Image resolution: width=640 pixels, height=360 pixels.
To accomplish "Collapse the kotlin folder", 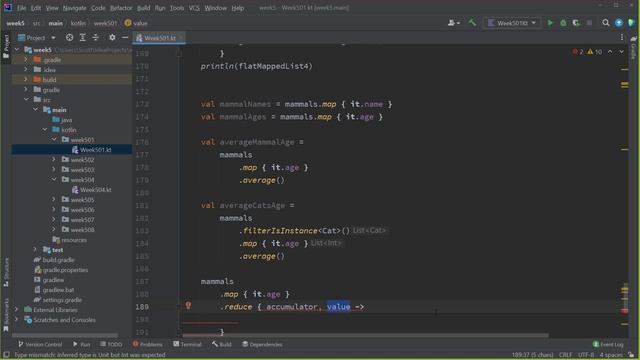I will click(44, 130).
